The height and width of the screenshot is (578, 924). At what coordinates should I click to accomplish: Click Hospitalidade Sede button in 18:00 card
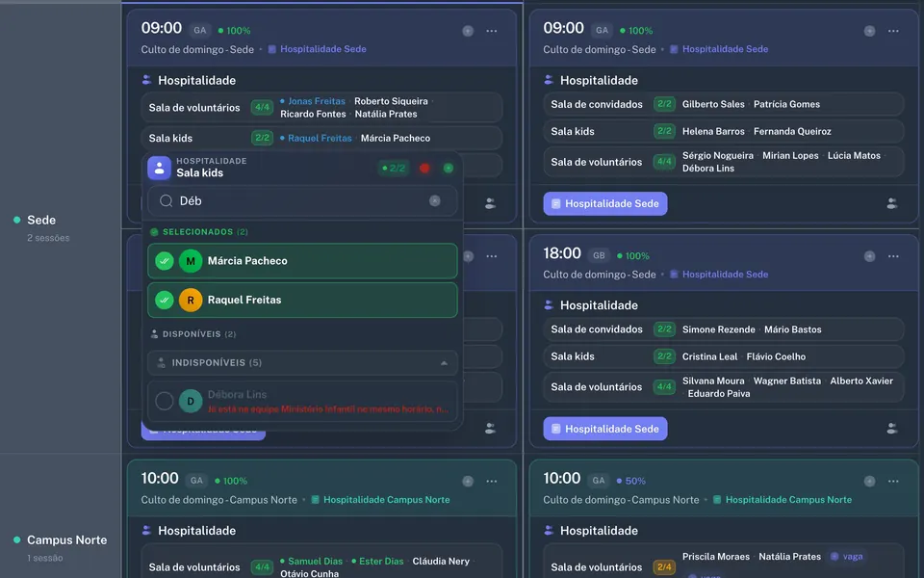click(605, 429)
